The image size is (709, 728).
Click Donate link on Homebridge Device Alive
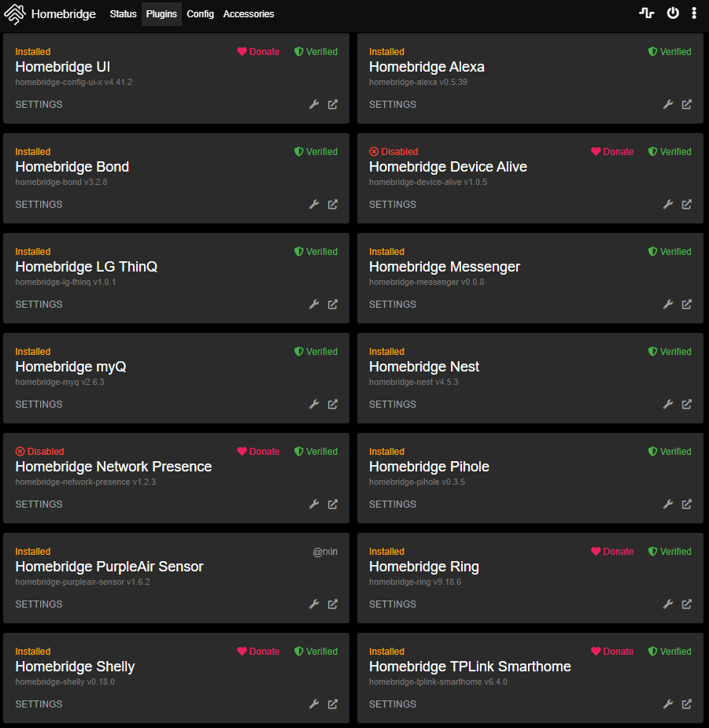tap(612, 152)
